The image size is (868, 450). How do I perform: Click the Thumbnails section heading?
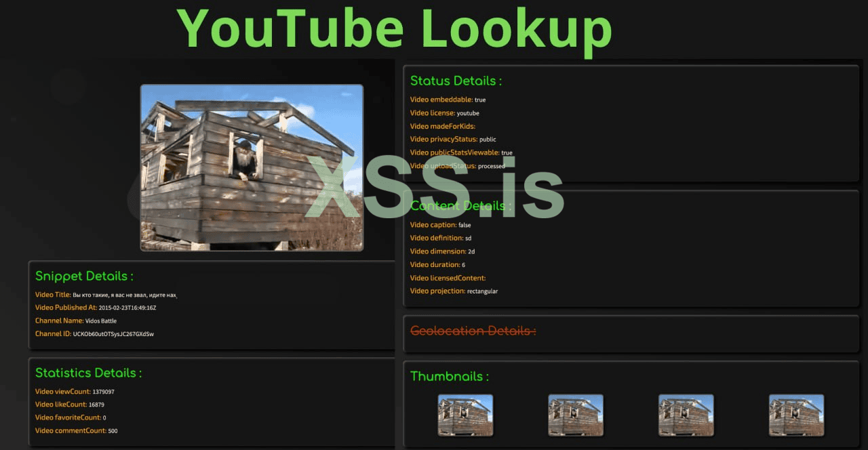point(449,376)
